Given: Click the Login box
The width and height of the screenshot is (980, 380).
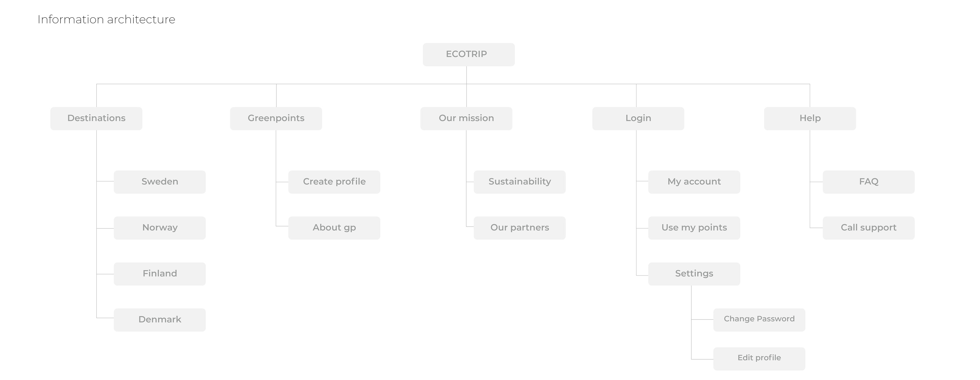Looking at the screenshot, I should point(638,118).
